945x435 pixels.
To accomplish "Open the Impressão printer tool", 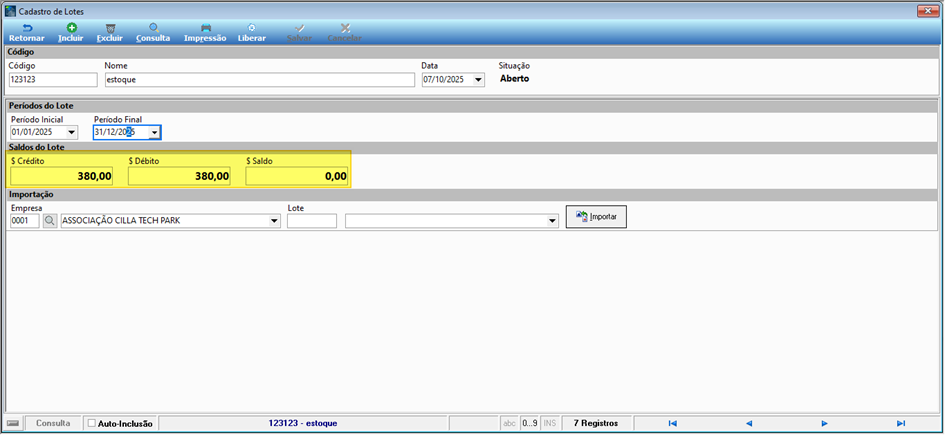I will click(205, 33).
